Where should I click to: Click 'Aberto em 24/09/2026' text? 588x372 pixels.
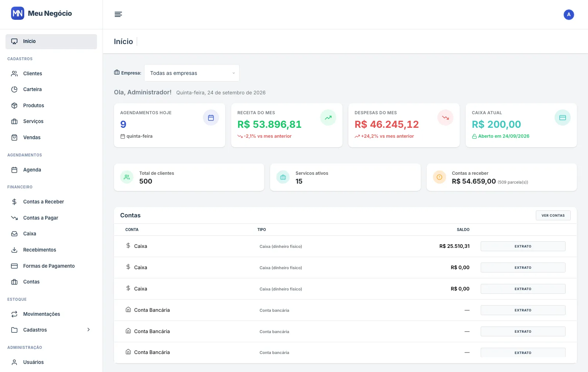[503, 136]
